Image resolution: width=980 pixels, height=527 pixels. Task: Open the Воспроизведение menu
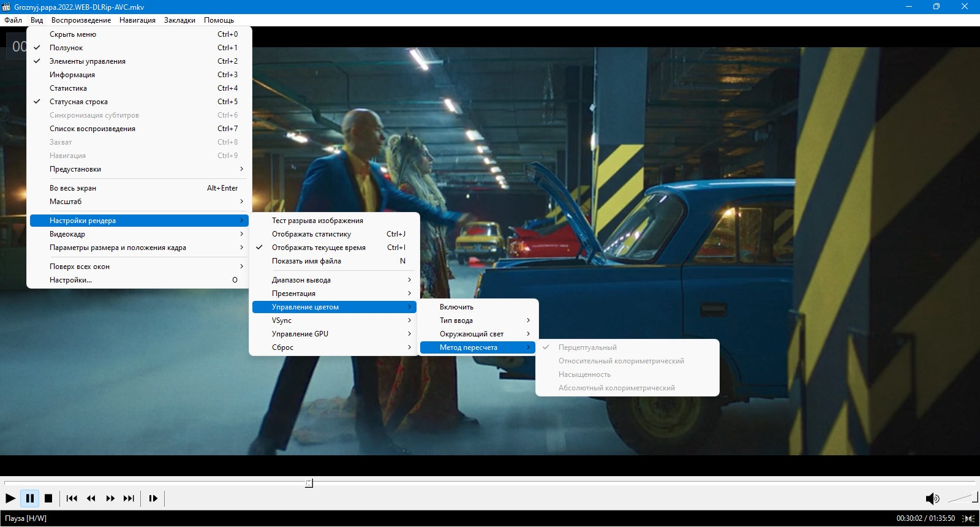point(81,20)
